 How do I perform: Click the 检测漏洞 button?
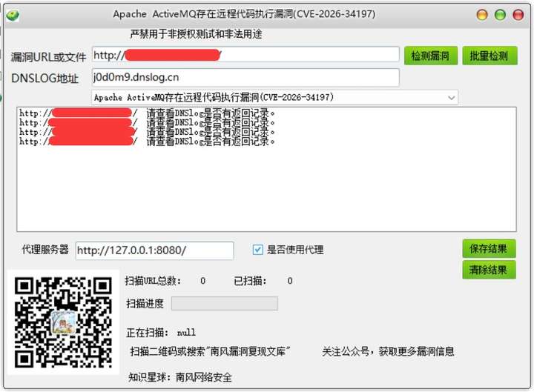point(430,56)
